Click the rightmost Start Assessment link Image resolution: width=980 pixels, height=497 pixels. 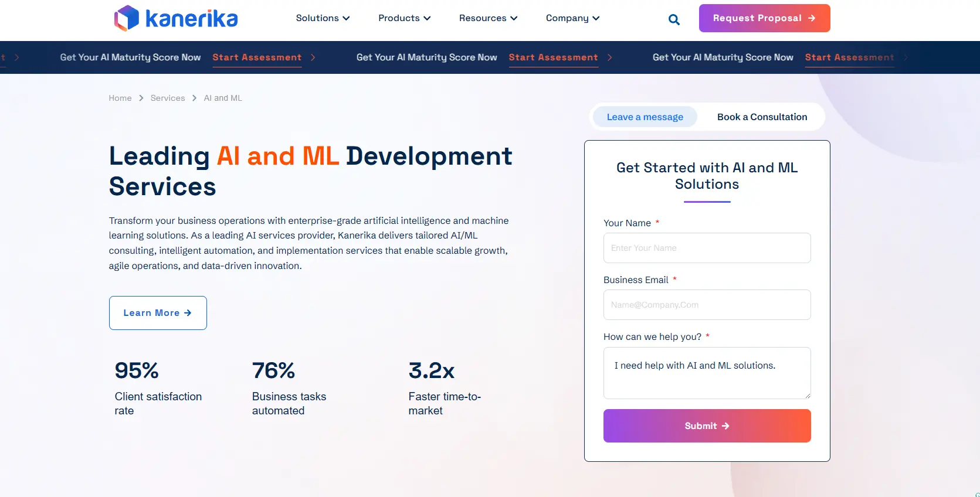(849, 57)
